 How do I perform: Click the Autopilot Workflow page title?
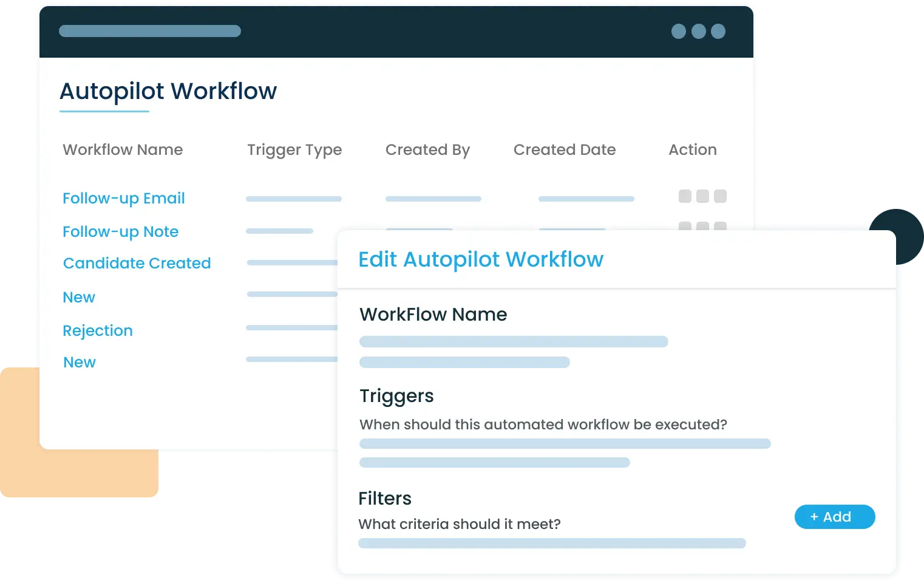coord(168,91)
